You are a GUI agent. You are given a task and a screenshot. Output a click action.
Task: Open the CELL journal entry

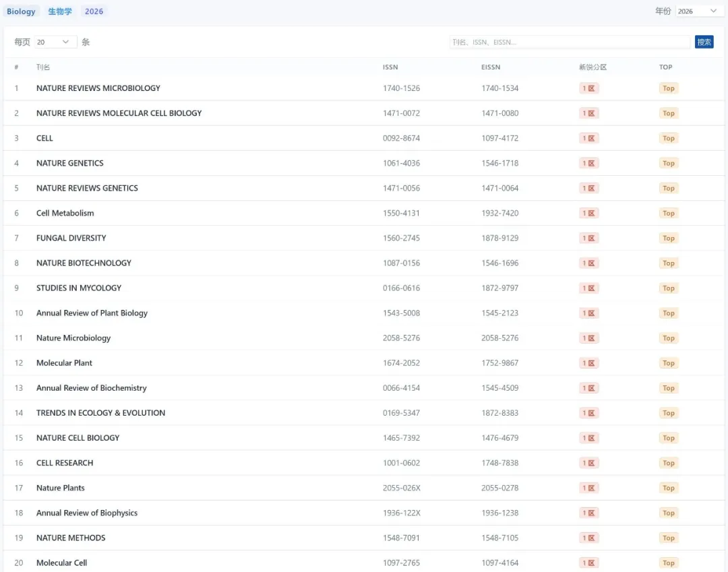click(x=44, y=138)
